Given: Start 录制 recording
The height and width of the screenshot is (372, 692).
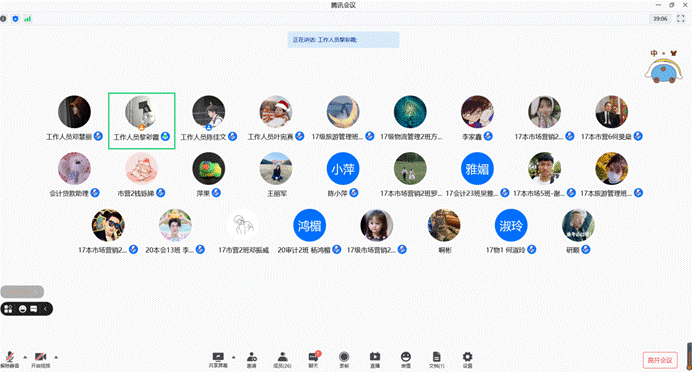Looking at the screenshot, I should (x=344, y=359).
